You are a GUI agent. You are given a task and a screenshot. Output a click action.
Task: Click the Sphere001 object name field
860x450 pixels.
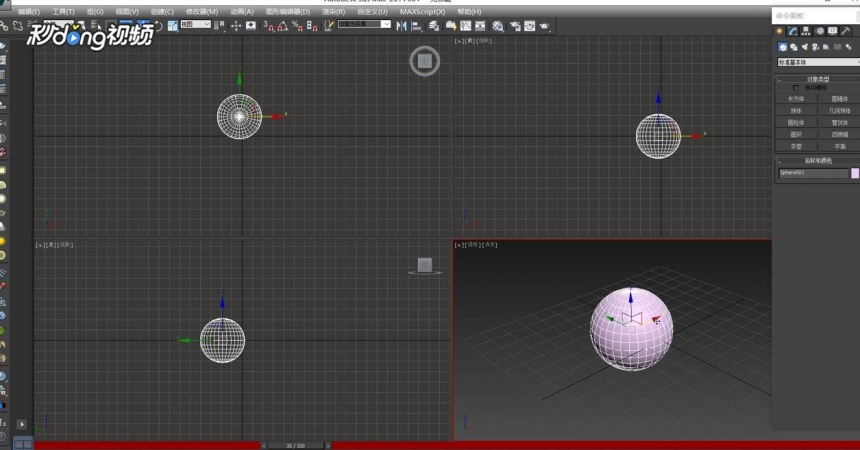[813, 173]
